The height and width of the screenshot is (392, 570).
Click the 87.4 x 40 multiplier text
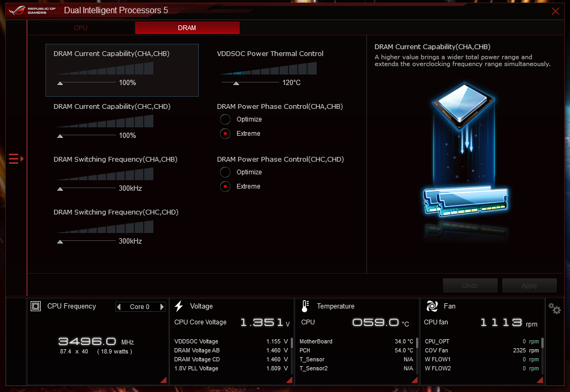(74, 352)
